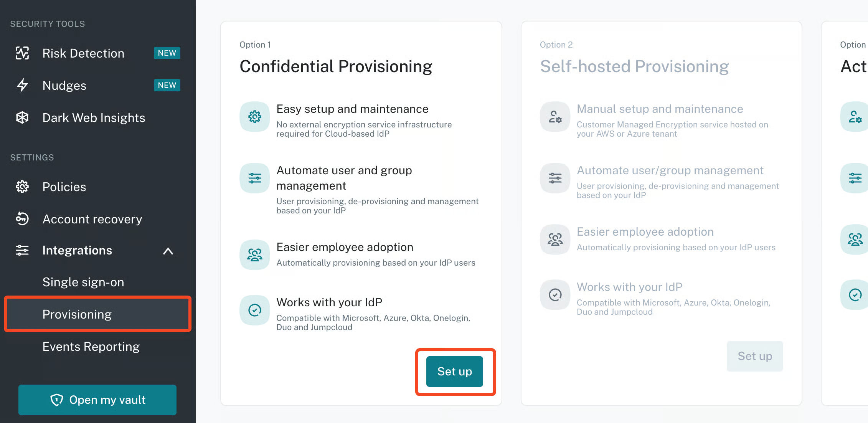Viewport: 868px width, 423px height.
Task: Click the Policies gear icon
Action: [x=22, y=187]
